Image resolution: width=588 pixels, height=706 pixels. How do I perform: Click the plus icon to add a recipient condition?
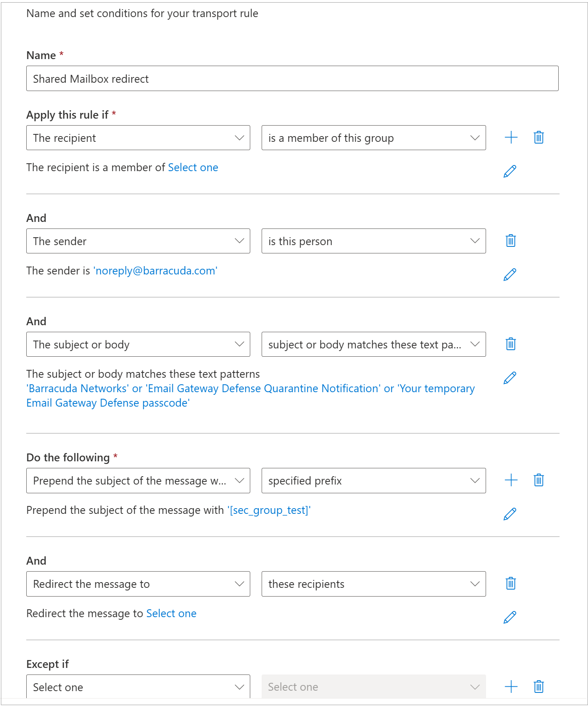pyautogui.click(x=511, y=138)
